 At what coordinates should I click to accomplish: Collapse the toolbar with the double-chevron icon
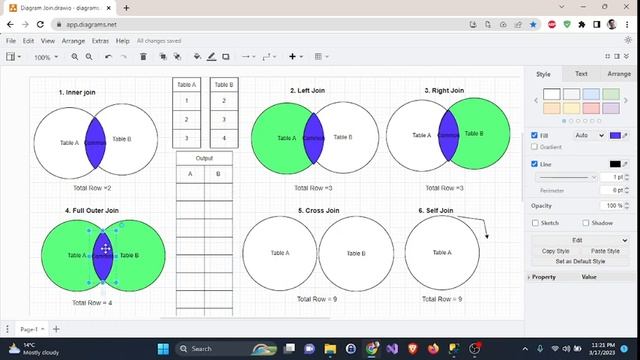point(627,56)
